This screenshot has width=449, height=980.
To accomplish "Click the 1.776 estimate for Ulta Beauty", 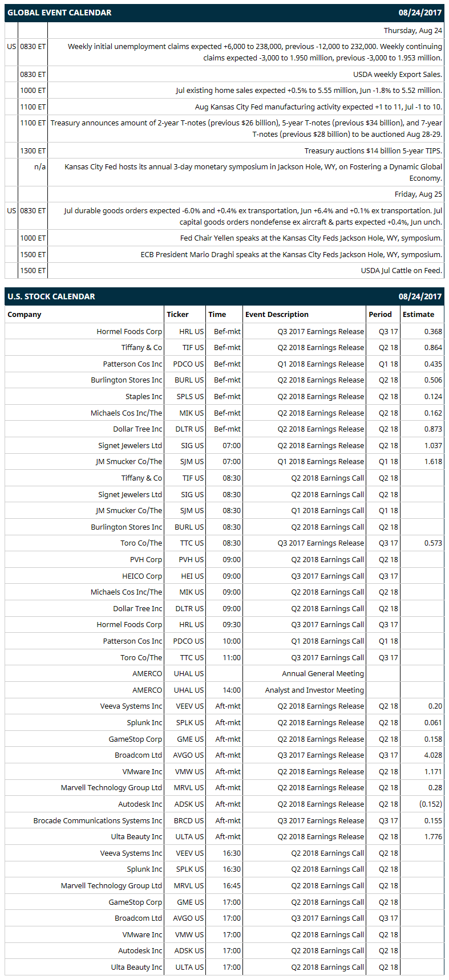I will point(433,836).
